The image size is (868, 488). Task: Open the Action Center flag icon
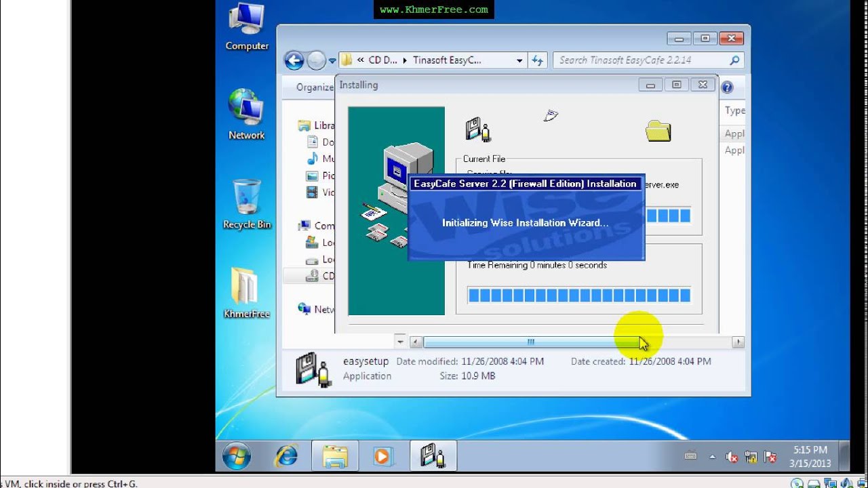770,457
